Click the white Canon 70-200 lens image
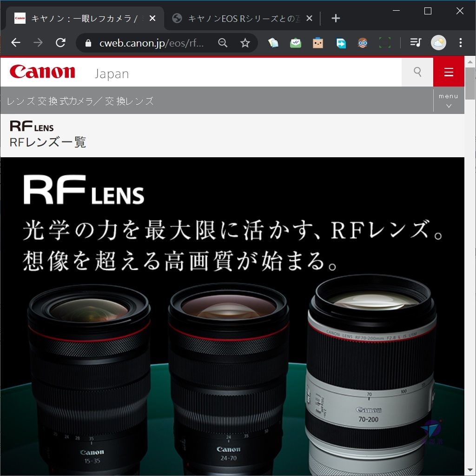 [x=371, y=375]
